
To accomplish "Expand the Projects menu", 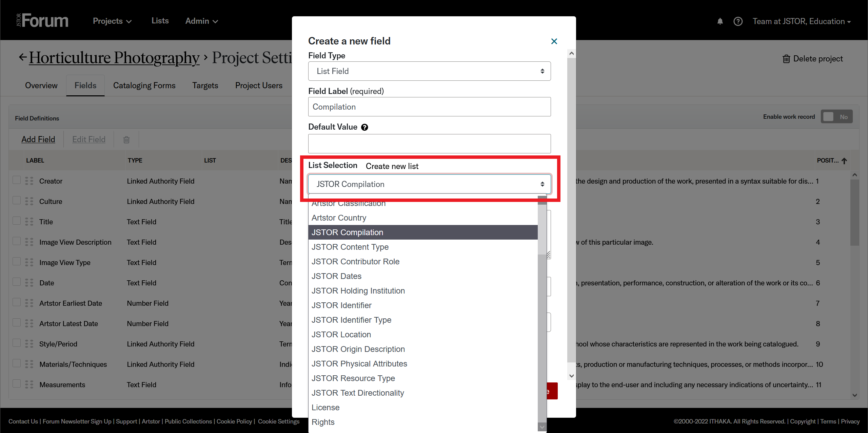I will [x=112, y=21].
